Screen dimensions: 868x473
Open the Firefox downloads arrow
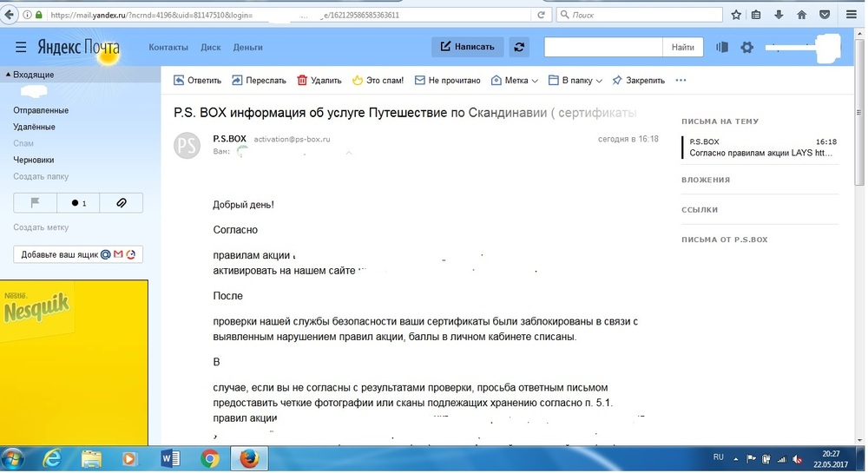point(779,15)
